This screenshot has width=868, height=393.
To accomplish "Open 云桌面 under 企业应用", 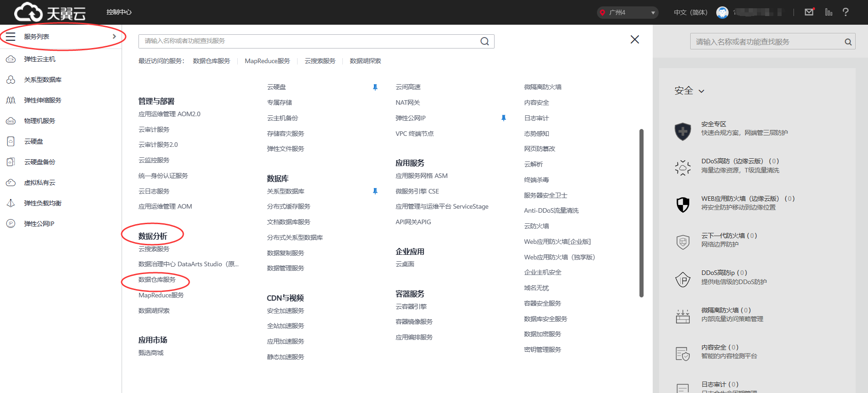I will pos(405,264).
